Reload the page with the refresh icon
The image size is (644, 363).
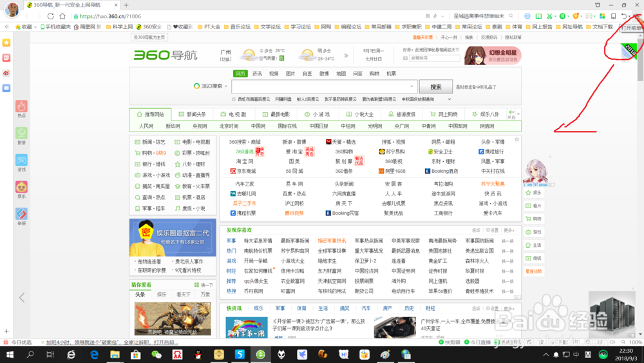click(50, 16)
